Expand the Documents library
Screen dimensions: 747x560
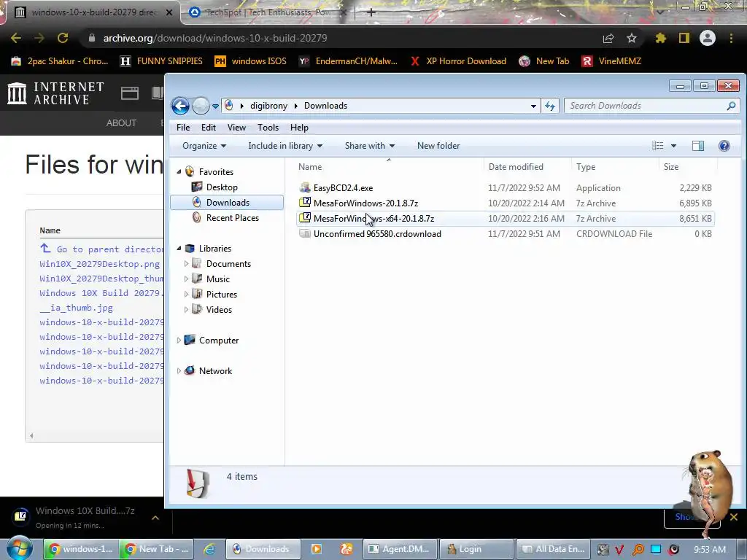186,263
